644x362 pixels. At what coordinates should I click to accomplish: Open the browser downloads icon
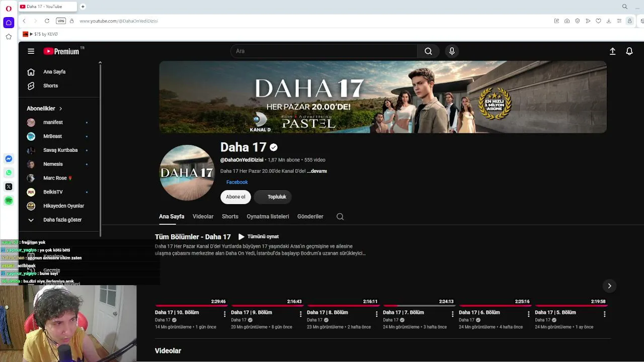click(x=609, y=21)
